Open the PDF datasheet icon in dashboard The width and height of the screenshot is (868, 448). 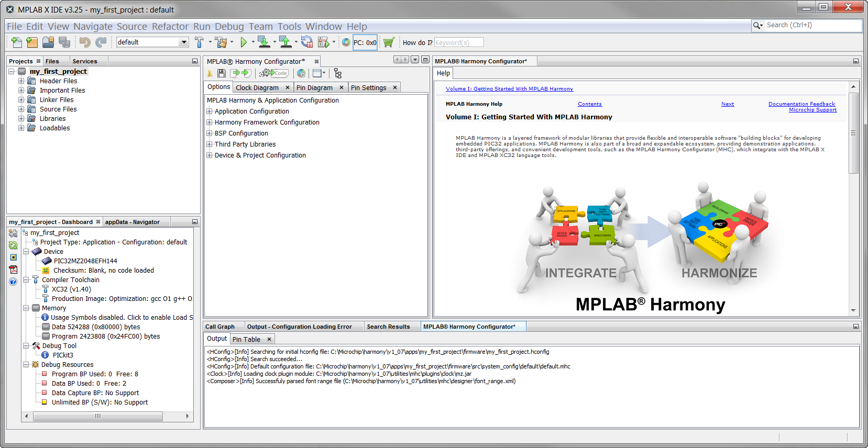click(13, 270)
